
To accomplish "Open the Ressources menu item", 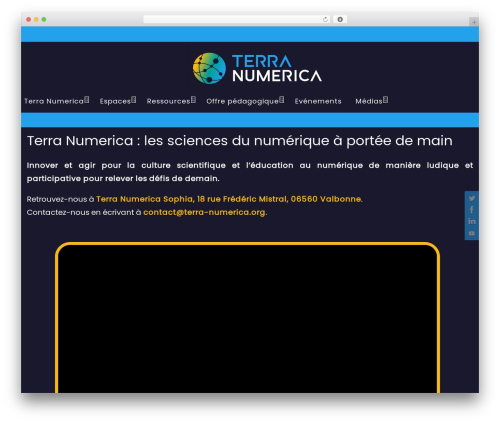I will [168, 101].
